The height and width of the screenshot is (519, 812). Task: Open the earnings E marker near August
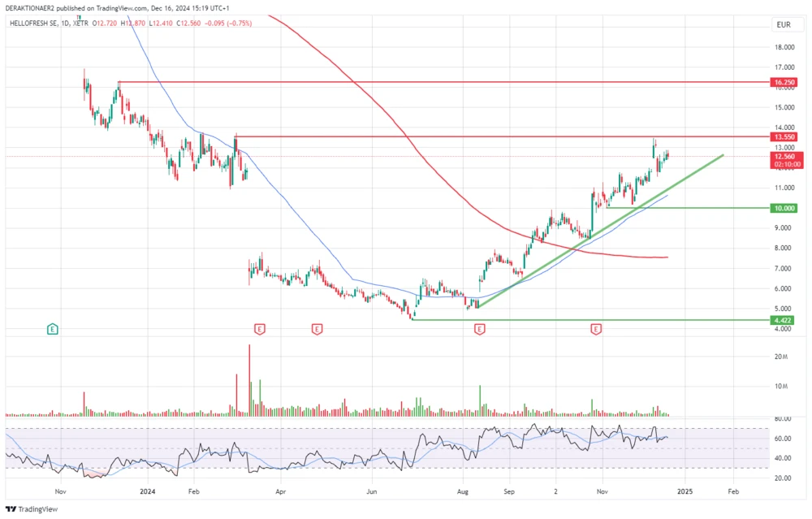click(479, 329)
